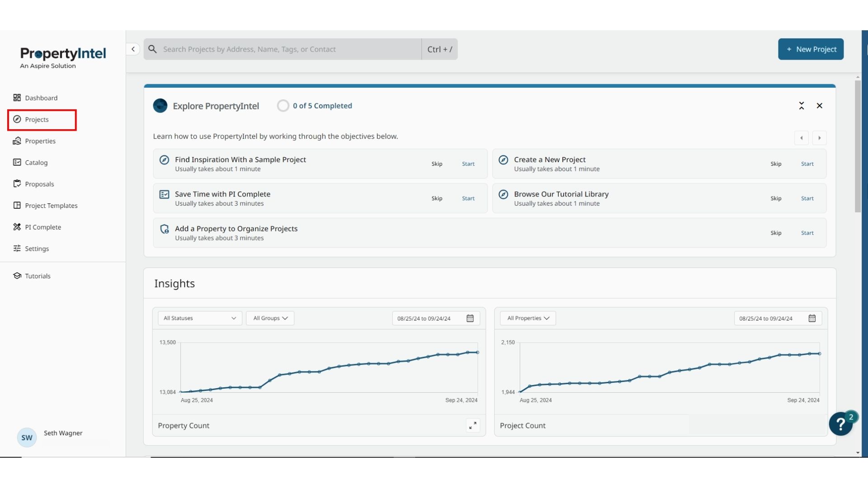Click the Projects compass icon in sidebar
Screen dimensions: 868x488
pyautogui.click(x=17, y=119)
